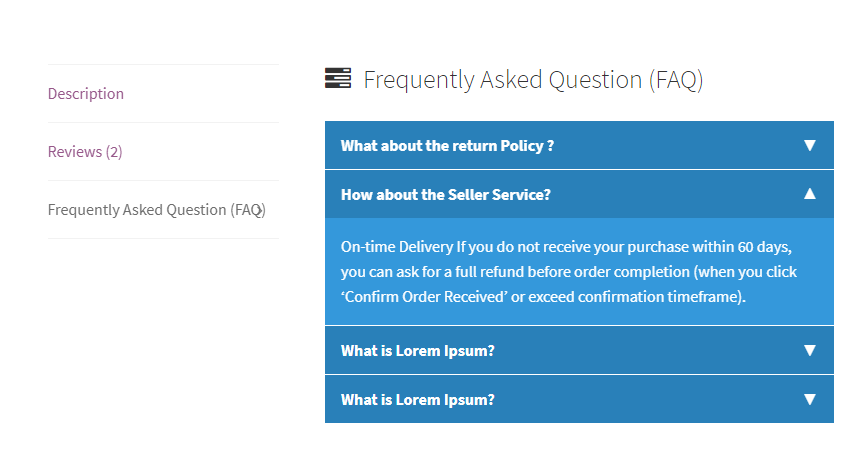This screenshot has height=466, width=866.
Task: Click the small chevron beside the FAQ sidebar tab
Action: [x=259, y=210]
